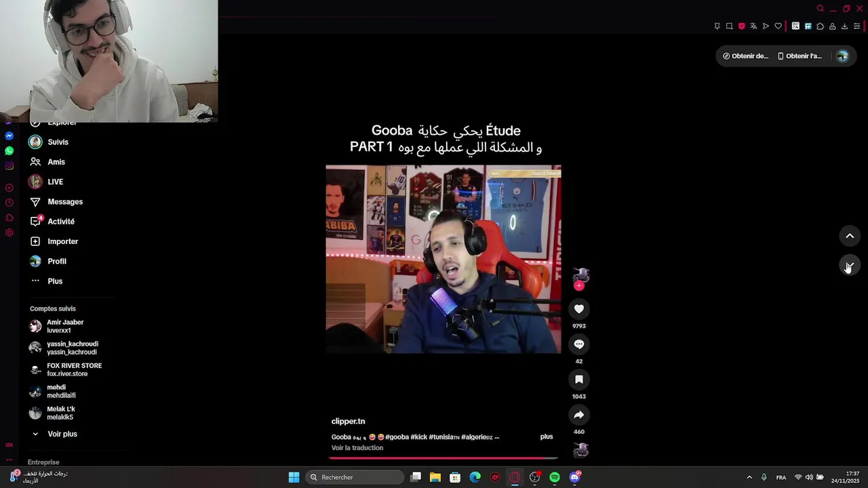The height and width of the screenshot is (488, 868).
Task: Click the Obtenir l'a... app button
Action: tap(800, 56)
